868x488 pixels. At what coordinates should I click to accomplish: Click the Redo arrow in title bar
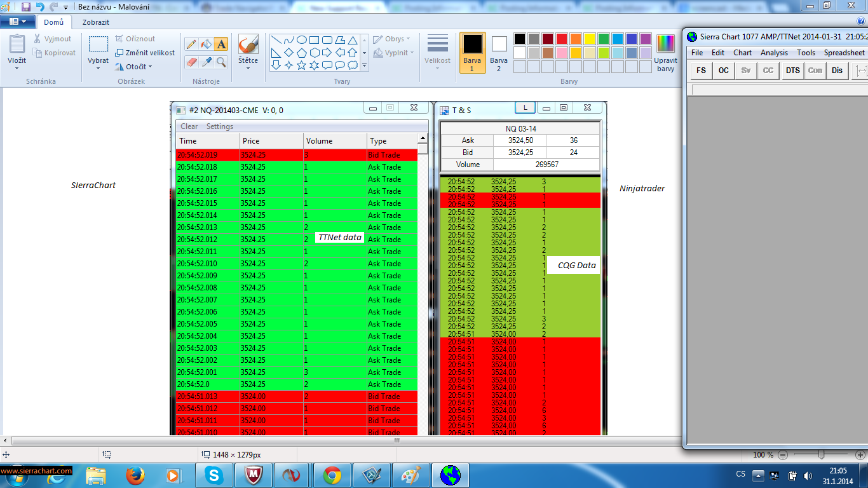click(53, 7)
